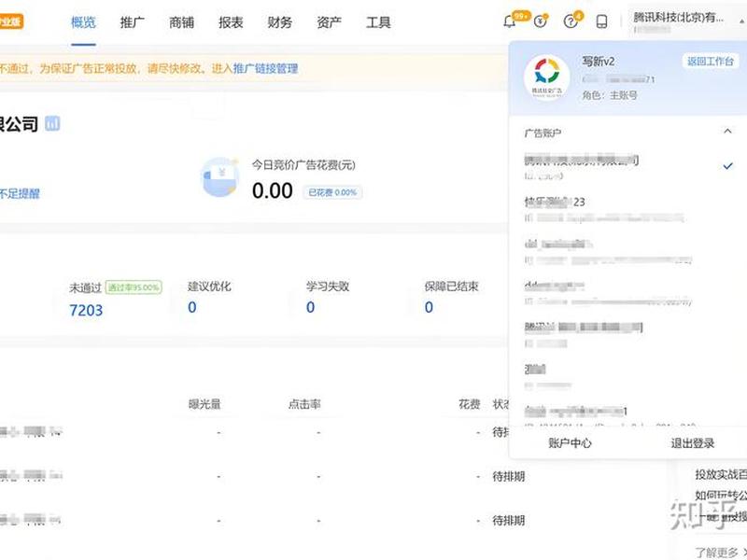This screenshot has width=747, height=560.
Task: Open the help question mark icon
Action: point(571,21)
